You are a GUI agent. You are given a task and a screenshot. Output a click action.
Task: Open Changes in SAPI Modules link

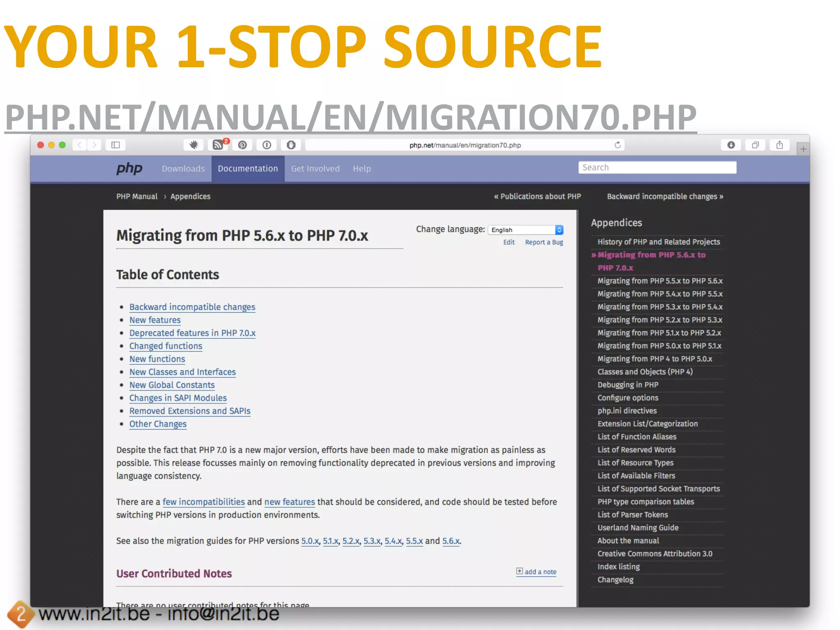(178, 398)
